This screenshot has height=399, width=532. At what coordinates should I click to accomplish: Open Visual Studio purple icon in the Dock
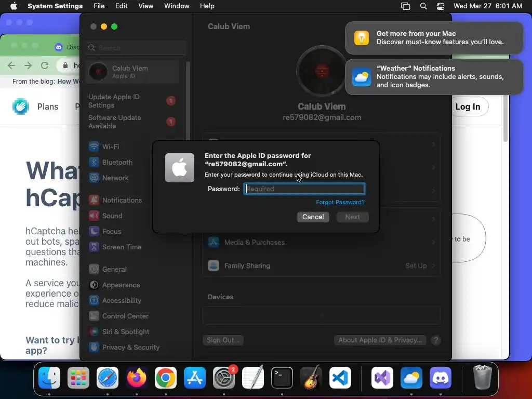click(x=382, y=378)
